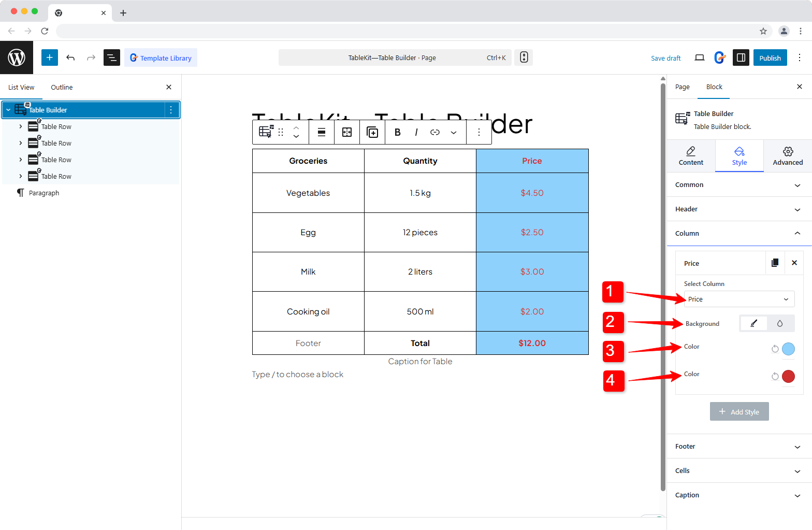The height and width of the screenshot is (530, 812).
Task: Toggle the settings sidebar panel button
Action: point(741,58)
